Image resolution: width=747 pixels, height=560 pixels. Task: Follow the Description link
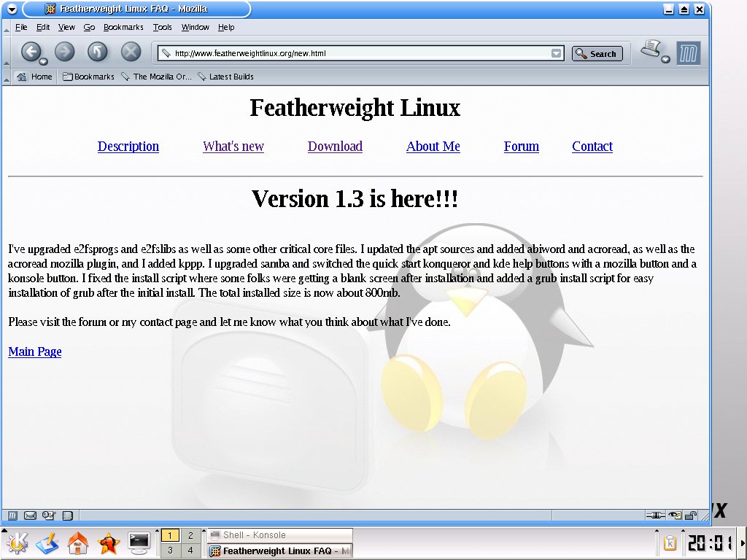pyautogui.click(x=128, y=146)
